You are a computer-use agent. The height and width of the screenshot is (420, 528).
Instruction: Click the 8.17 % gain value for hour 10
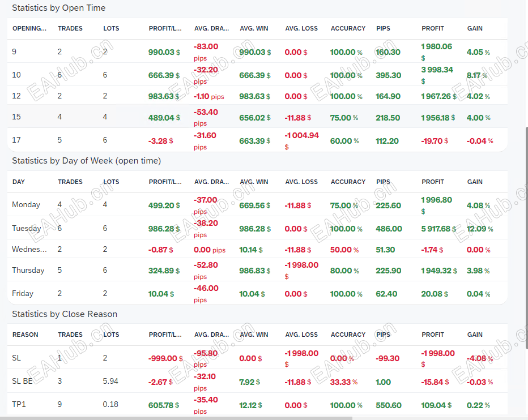click(476, 76)
